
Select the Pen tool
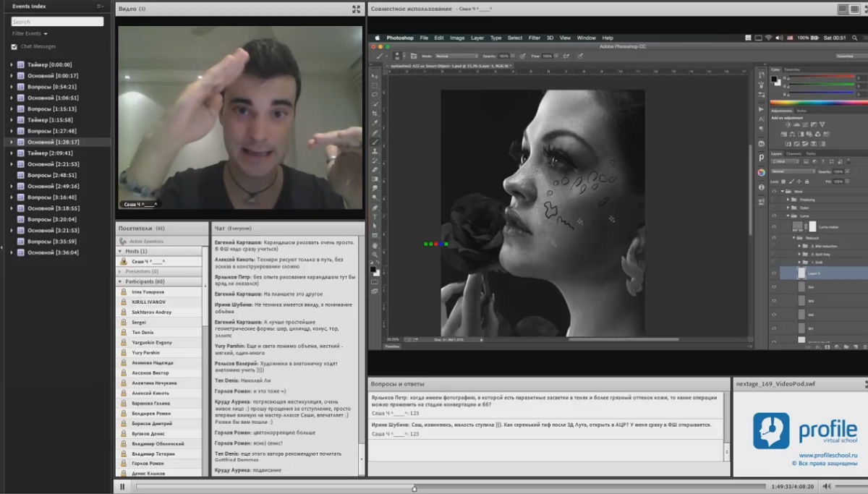pyautogui.click(x=375, y=208)
